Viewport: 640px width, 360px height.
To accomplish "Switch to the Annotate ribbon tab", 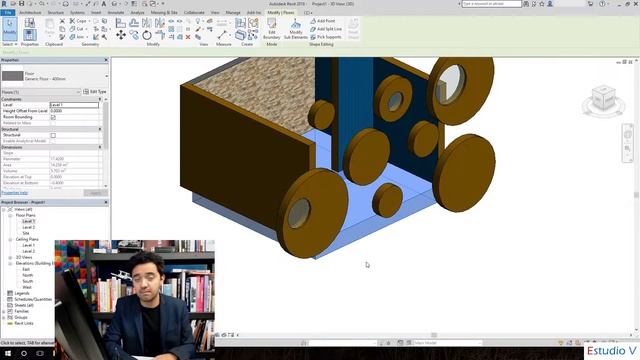I will tap(116, 13).
